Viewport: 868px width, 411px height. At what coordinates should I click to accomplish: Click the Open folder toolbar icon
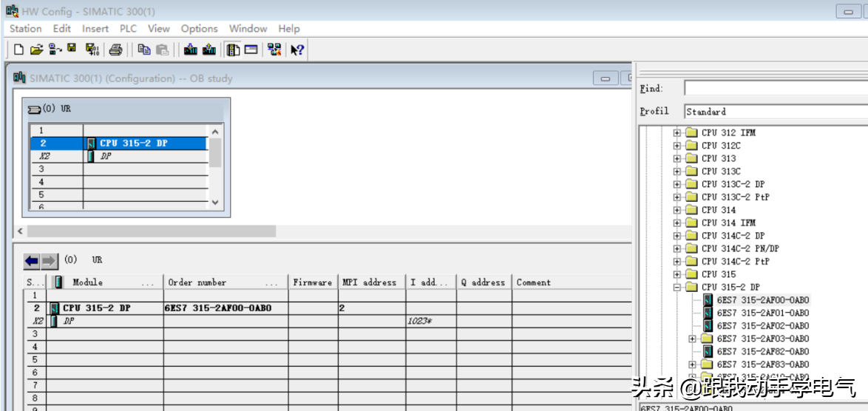36,50
